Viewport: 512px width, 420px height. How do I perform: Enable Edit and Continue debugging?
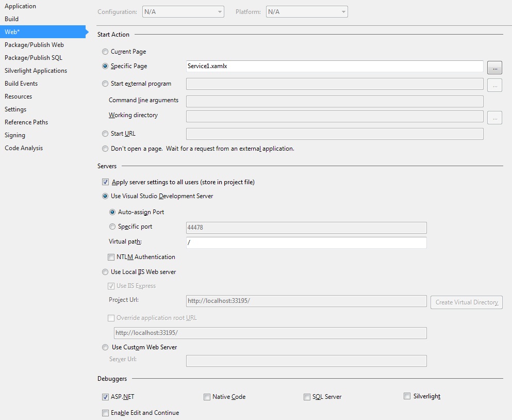(x=105, y=413)
